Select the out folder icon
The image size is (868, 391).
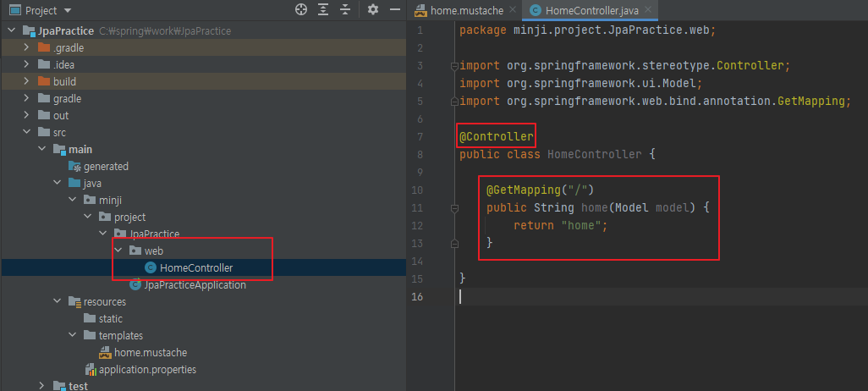pos(44,115)
